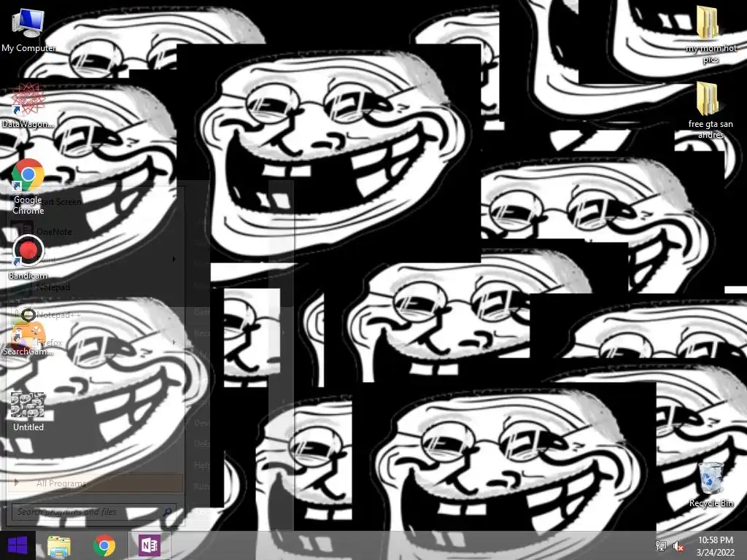Click the network tray icon
The height and width of the screenshot is (560, 747).
point(661,545)
